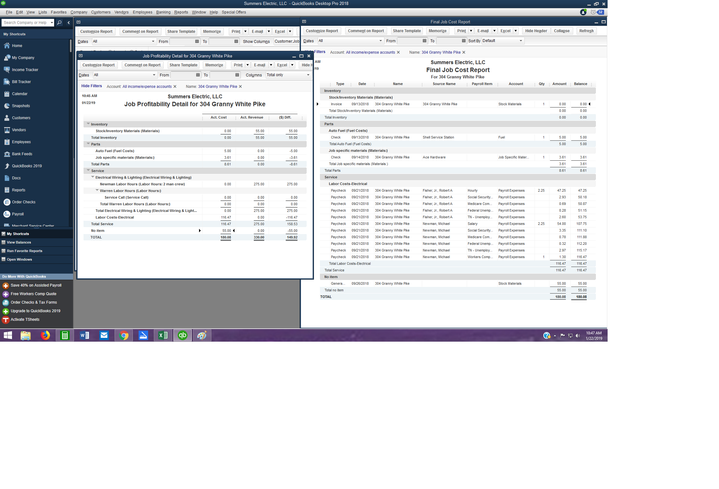The height and width of the screenshot is (489, 719).
Task: Collapse the Inventory section in Job Profitability
Action: pyautogui.click(x=88, y=124)
